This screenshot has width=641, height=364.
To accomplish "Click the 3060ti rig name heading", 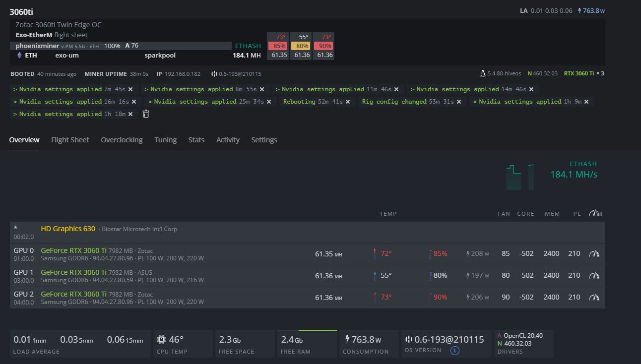I will [x=21, y=11].
